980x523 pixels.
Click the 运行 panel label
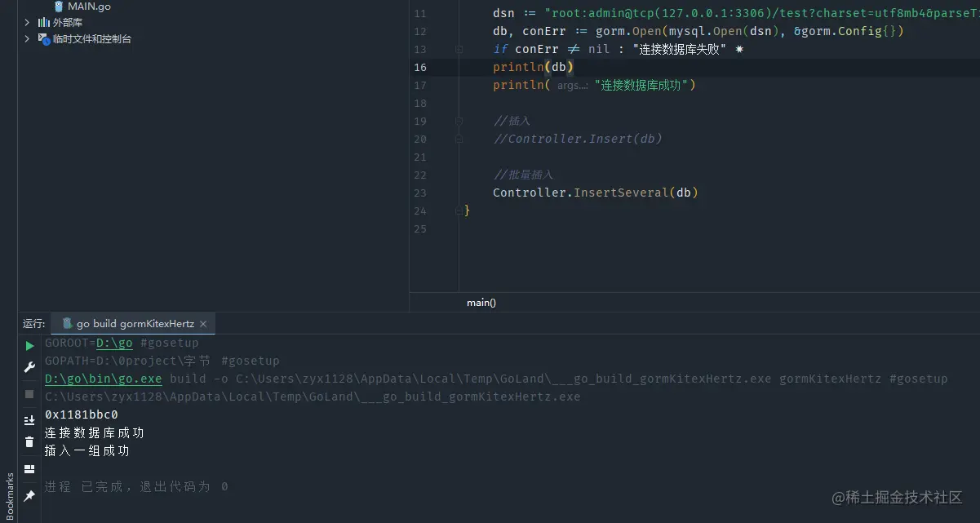[x=33, y=324]
